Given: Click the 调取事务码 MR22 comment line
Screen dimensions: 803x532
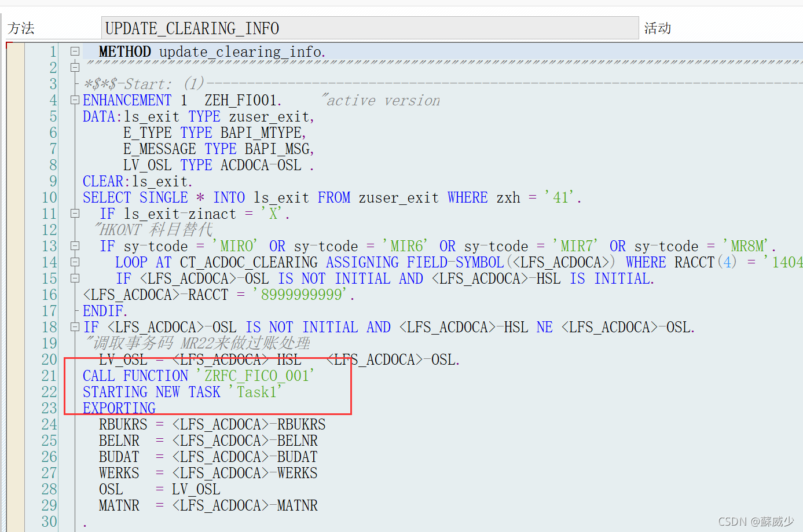Looking at the screenshot, I should click(x=197, y=343).
